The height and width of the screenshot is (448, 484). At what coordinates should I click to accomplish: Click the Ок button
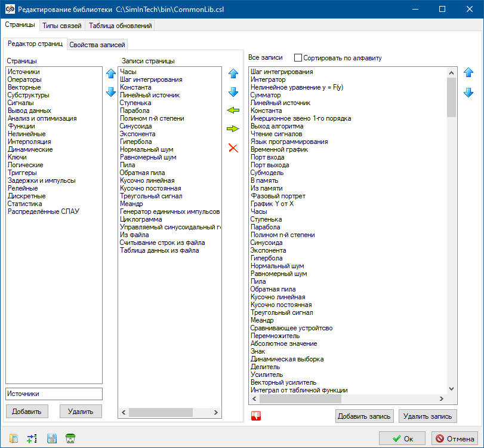(402, 438)
